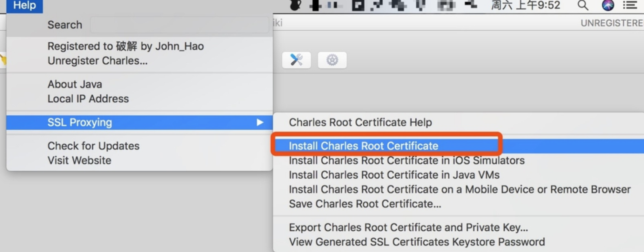Open Siri from the menu bar
Screen dimensions: 644x252
(608, 5)
